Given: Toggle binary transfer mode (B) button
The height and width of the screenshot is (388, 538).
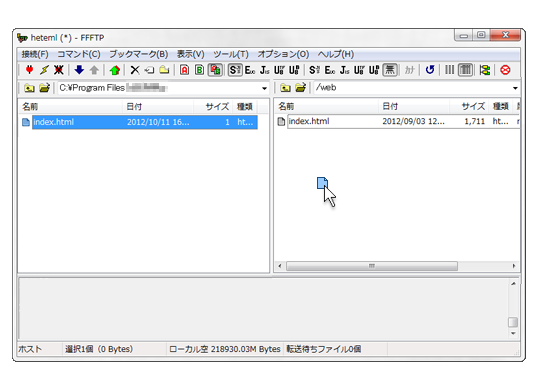Looking at the screenshot, I should tap(199, 70).
